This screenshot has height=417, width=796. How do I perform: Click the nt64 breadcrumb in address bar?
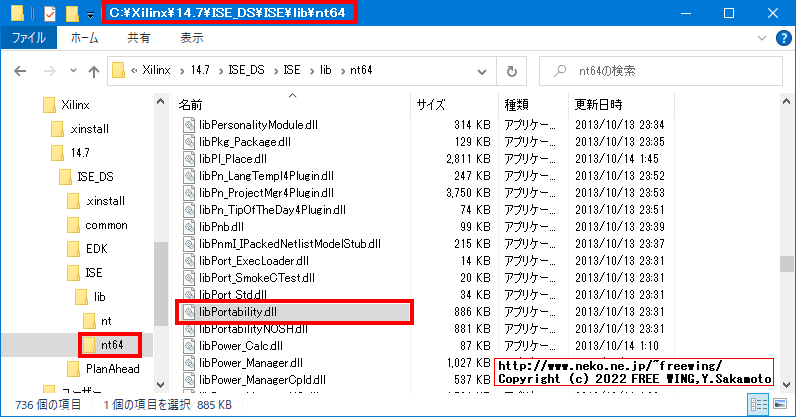tap(361, 70)
